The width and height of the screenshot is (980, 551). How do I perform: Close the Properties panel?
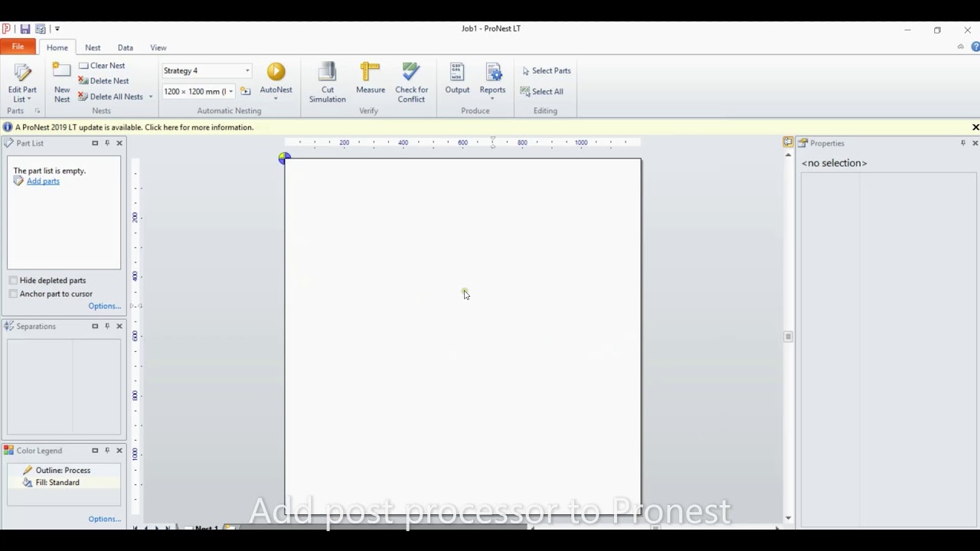click(x=975, y=143)
